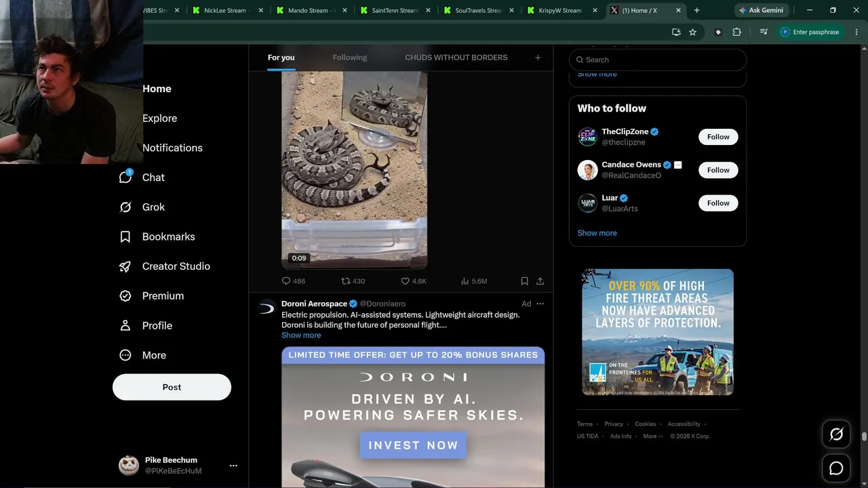The width and height of the screenshot is (868, 488).
Task: Open more options on Doroni ad post
Action: tap(540, 304)
